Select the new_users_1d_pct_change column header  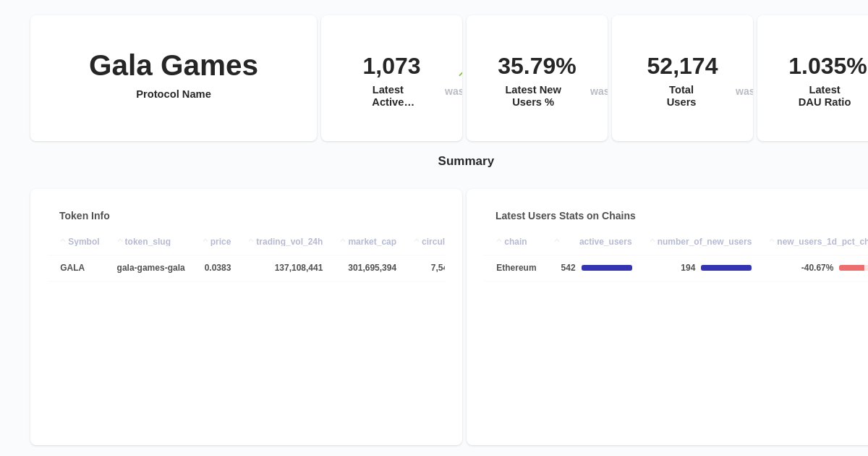[x=821, y=242]
